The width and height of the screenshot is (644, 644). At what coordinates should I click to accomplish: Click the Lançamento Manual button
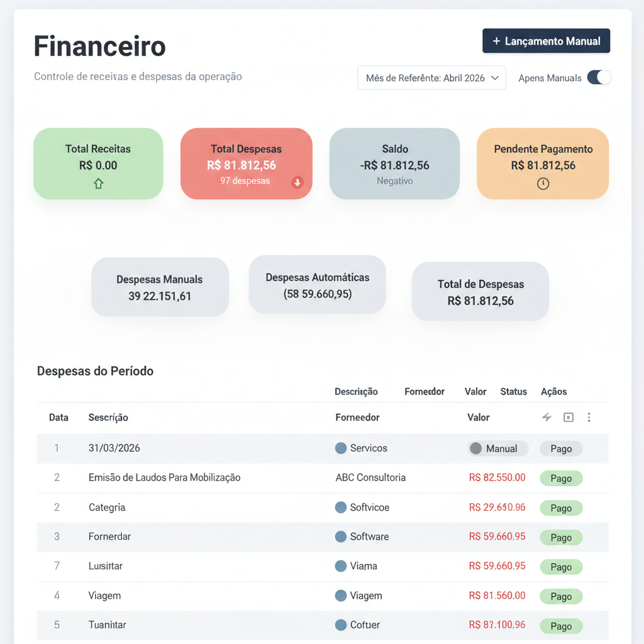pos(546,41)
